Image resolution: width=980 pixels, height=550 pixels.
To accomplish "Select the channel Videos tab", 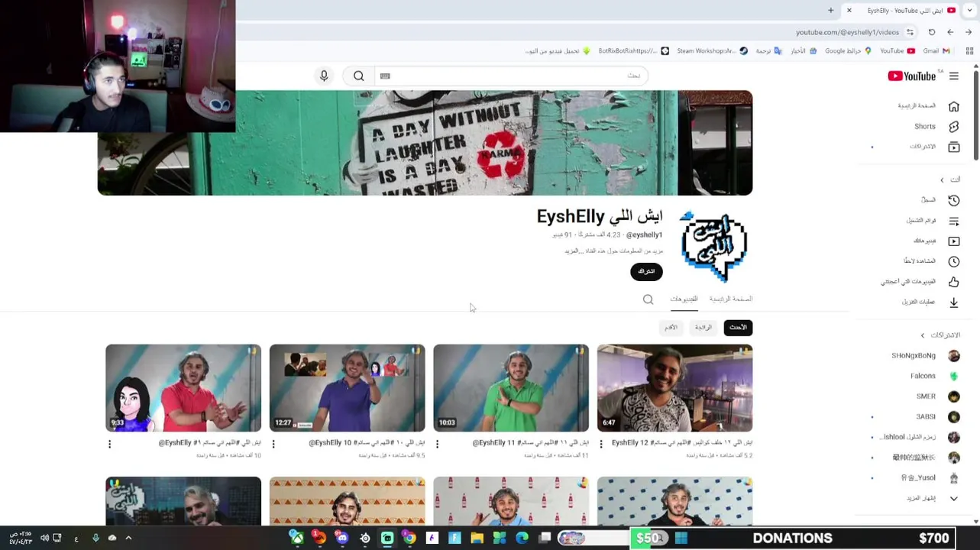I will tap(684, 299).
